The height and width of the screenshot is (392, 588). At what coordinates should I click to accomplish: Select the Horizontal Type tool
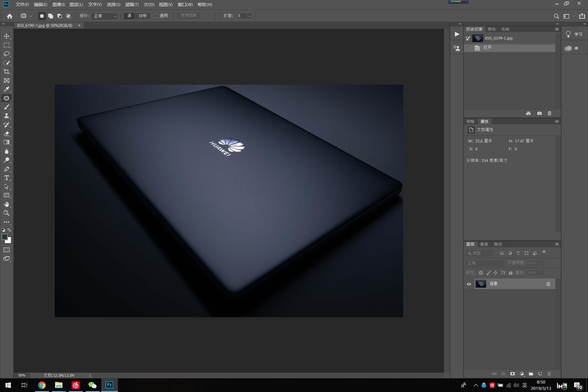(x=7, y=178)
